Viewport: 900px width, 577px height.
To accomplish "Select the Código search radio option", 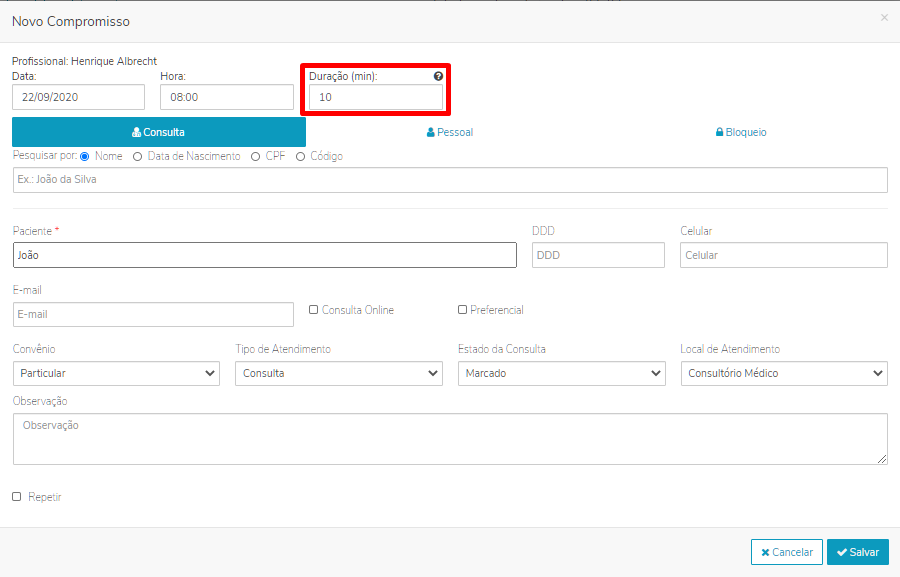I will click(x=300, y=157).
